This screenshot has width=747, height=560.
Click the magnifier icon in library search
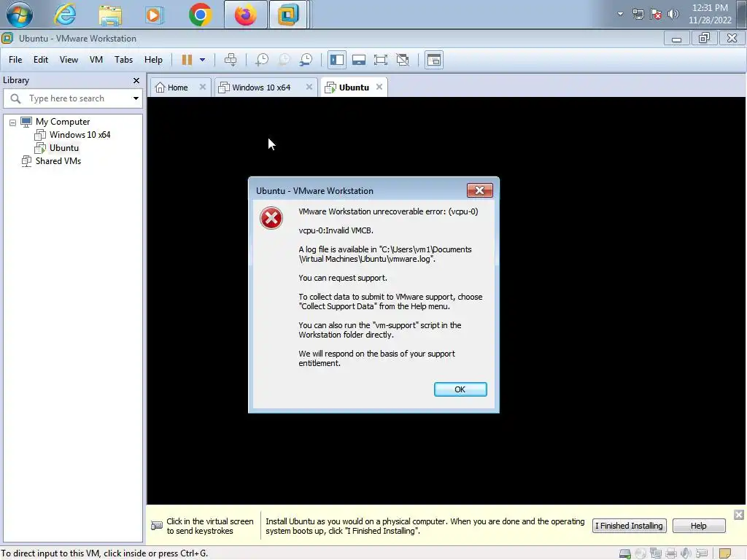pos(15,98)
